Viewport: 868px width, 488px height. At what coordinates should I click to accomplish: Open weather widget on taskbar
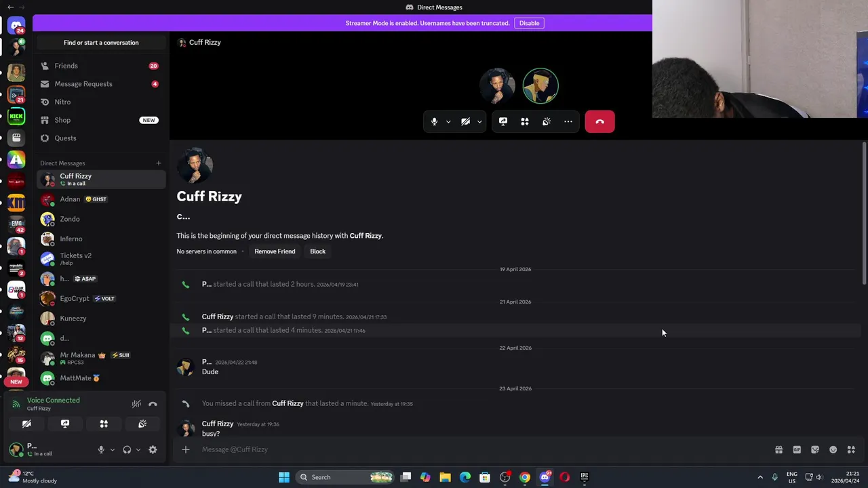(x=33, y=477)
